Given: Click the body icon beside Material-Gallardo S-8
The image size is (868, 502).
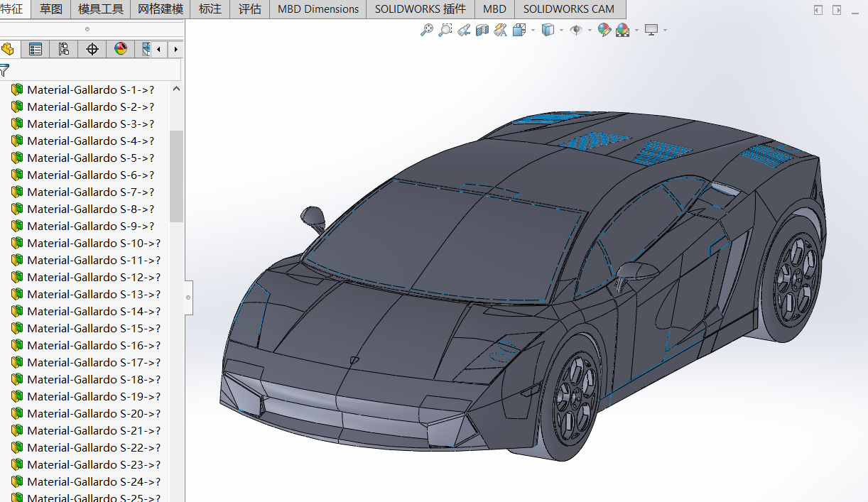Looking at the screenshot, I should (17, 209).
